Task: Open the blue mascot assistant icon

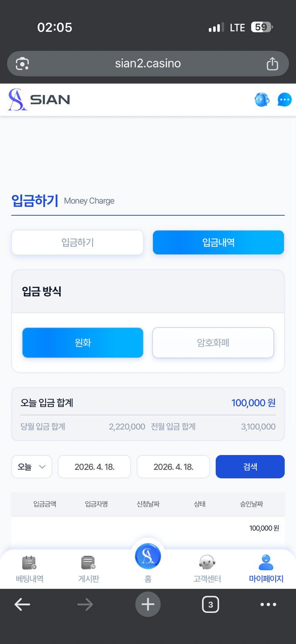Action: [262, 100]
